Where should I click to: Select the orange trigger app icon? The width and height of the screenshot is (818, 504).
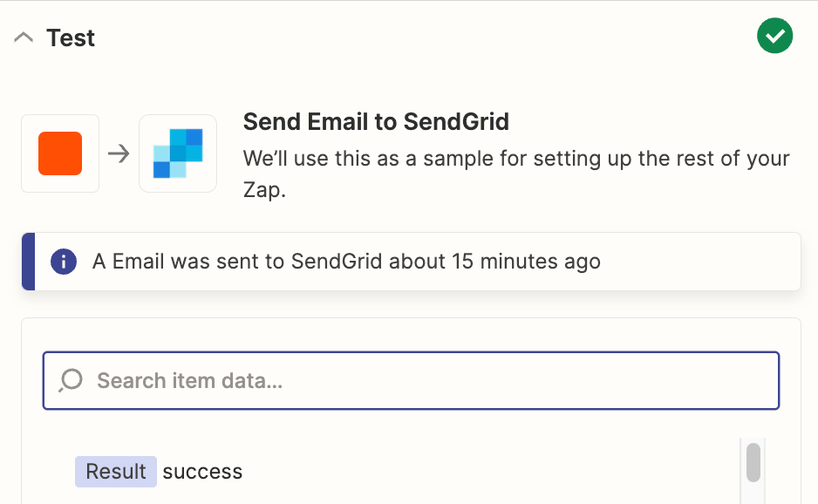point(60,153)
